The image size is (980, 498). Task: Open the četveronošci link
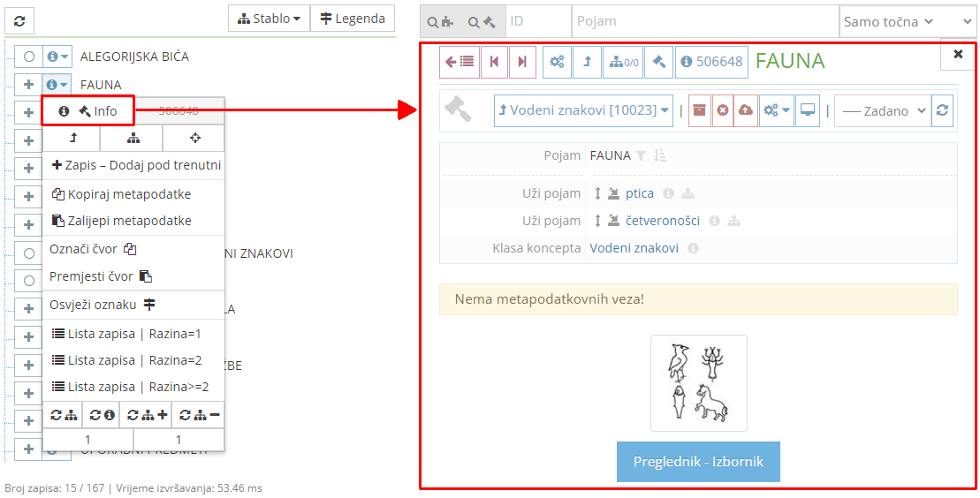coord(663,222)
